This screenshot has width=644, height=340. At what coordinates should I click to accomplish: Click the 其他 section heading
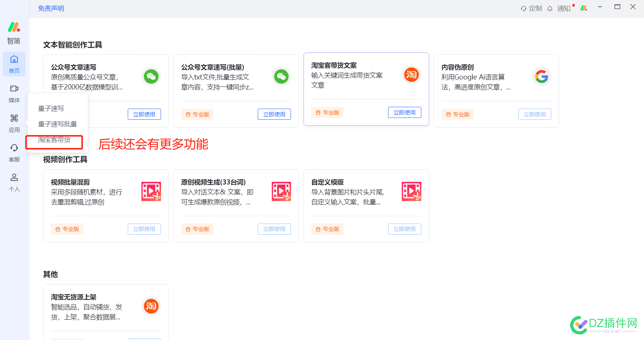point(51,274)
